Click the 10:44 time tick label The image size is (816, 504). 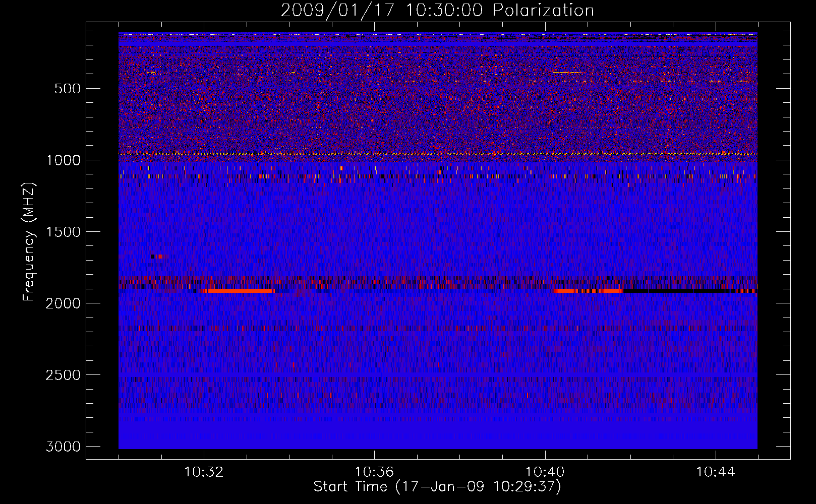[x=715, y=472]
